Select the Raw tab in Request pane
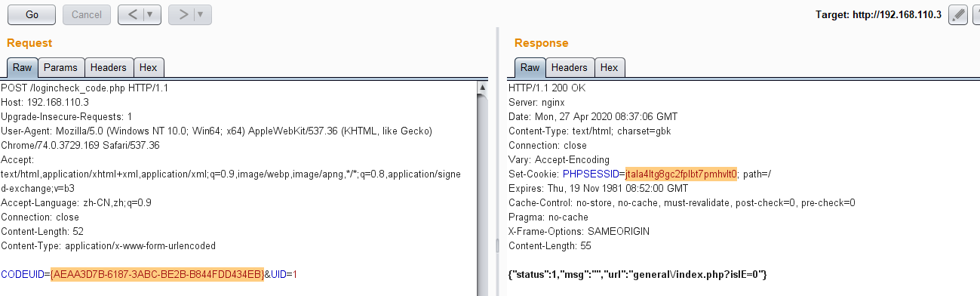The height and width of the screenshot is (296, 980). coord(23,68)
